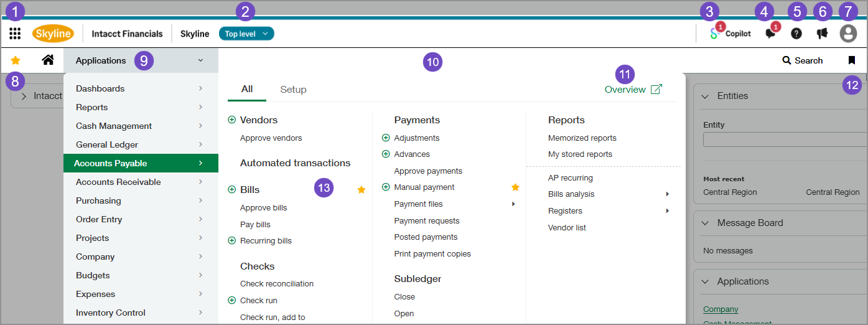Viewport: 868px width, 325px height.
Task: Collapse the Applications panel on the right
Action: pyautogui.click(x=706, y=281)
